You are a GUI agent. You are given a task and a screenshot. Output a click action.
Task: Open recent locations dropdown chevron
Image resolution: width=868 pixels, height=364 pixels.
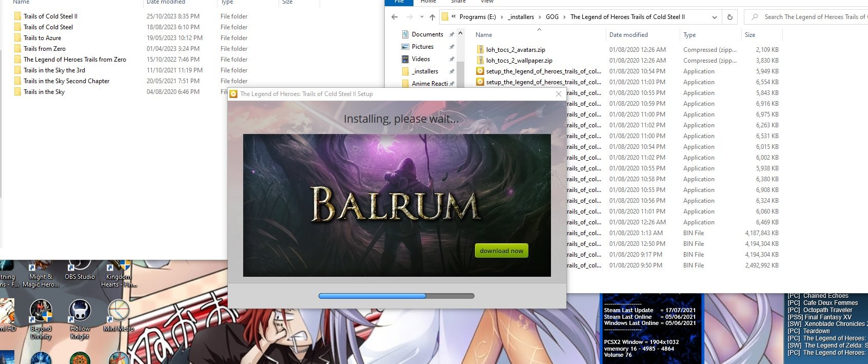pos(422,17)
